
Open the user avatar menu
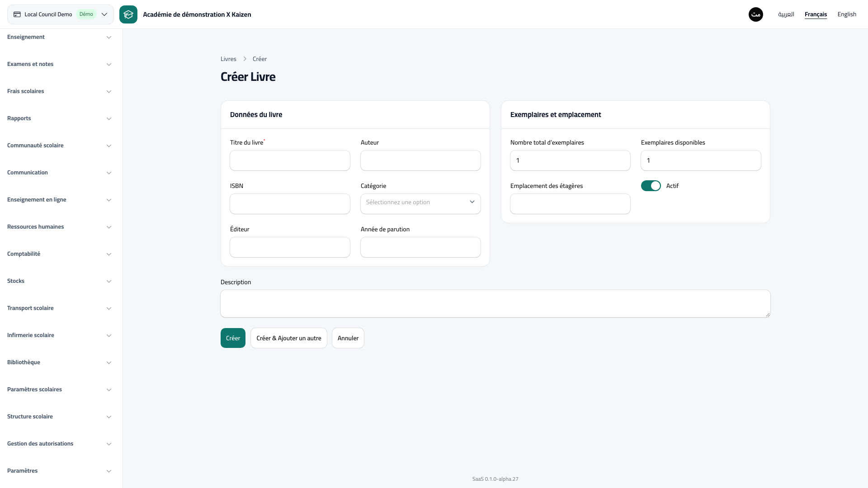click(x=756, y=14)
